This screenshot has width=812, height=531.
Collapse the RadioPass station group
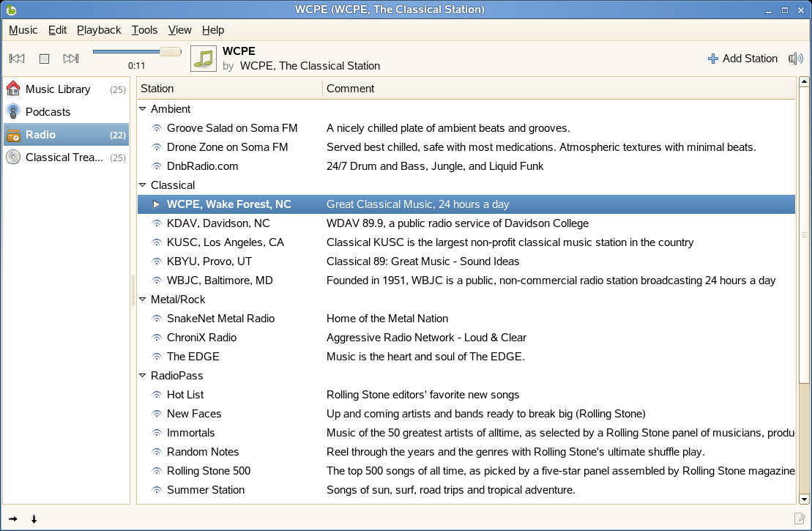click(x=142, y=376)
